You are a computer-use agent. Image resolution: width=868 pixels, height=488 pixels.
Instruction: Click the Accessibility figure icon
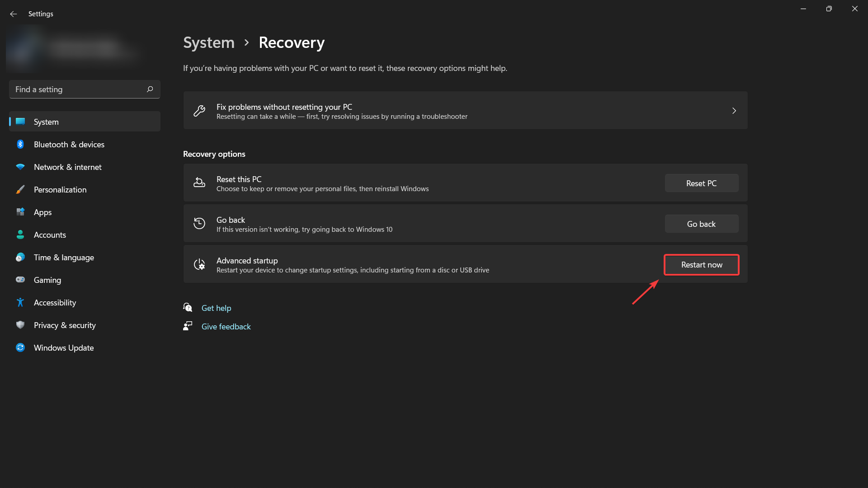click(x=20, y=303)
